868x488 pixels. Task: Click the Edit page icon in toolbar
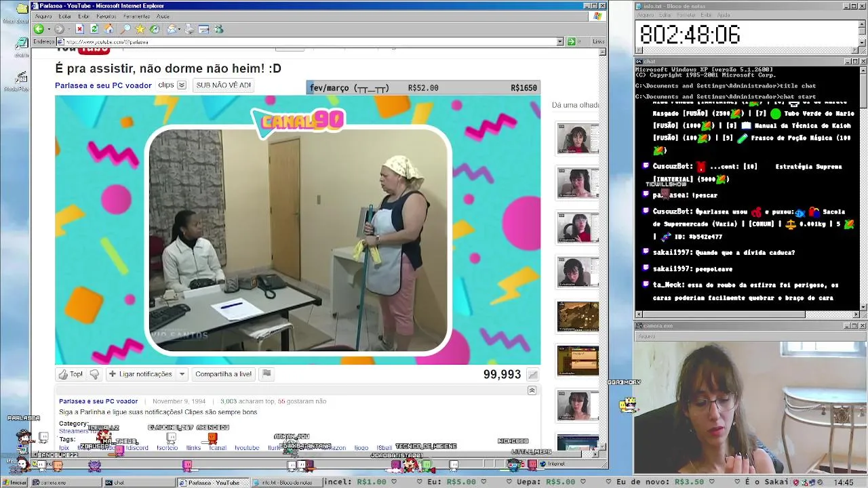click(x=203, y=29)
